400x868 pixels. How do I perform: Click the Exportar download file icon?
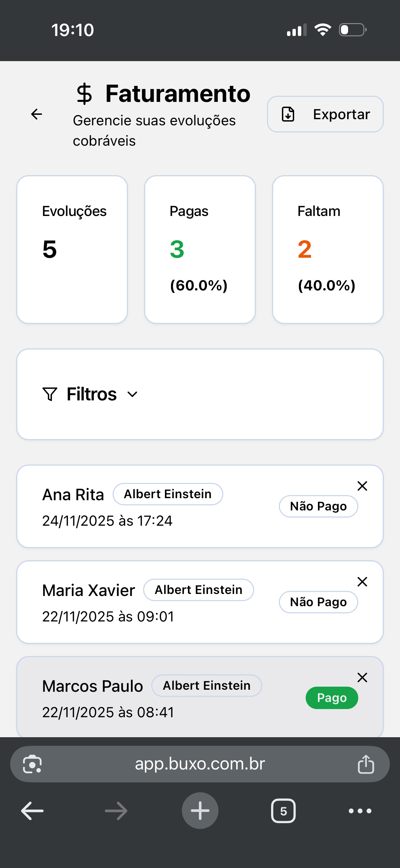[288, 114]
